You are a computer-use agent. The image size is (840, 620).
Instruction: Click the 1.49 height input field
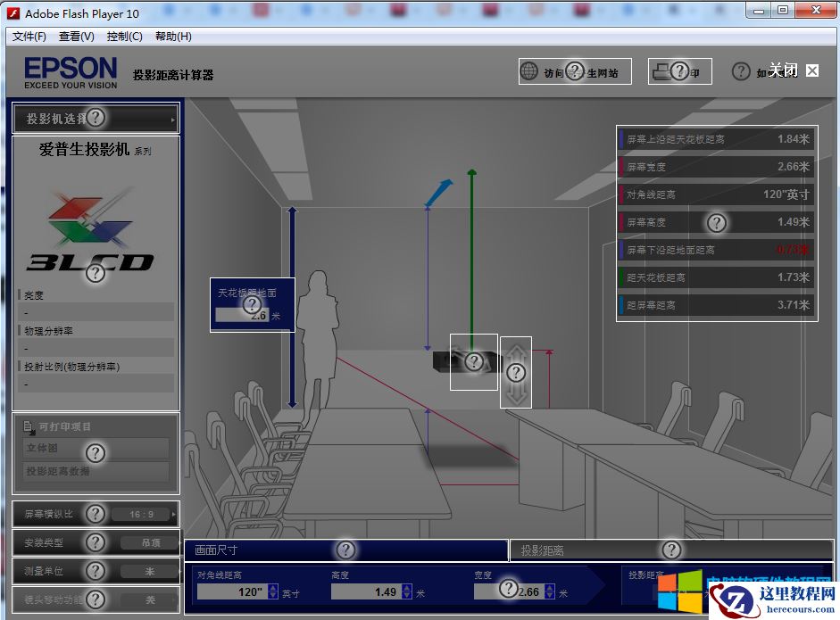pos(366,591)
